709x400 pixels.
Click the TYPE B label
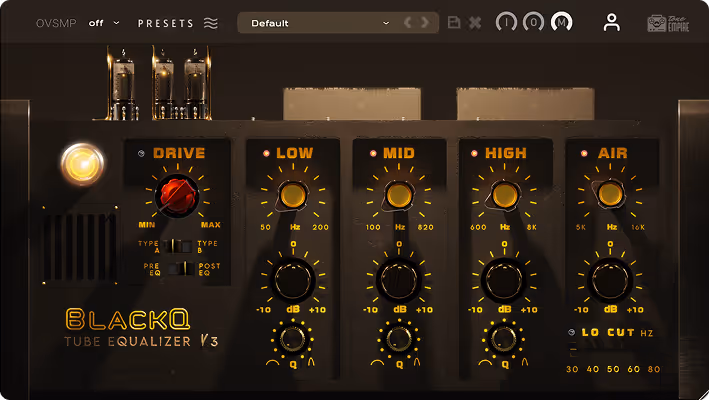point(208,247)
